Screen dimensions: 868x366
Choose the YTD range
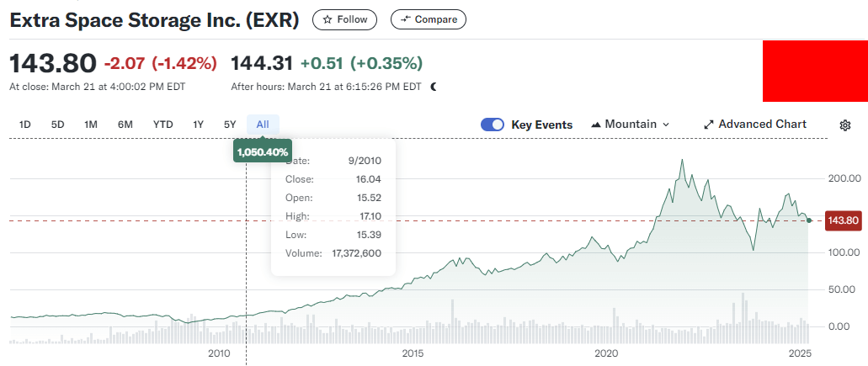163,125
